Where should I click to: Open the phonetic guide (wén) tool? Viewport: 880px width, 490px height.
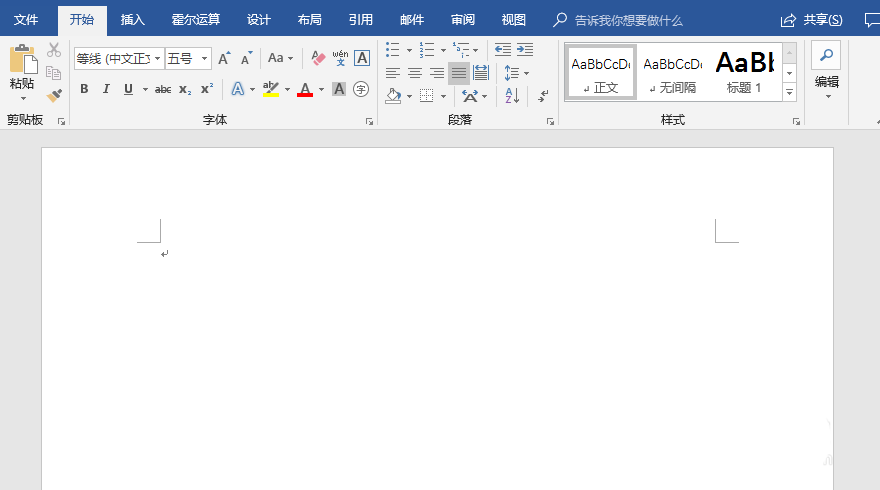click(x=340, y=58)
